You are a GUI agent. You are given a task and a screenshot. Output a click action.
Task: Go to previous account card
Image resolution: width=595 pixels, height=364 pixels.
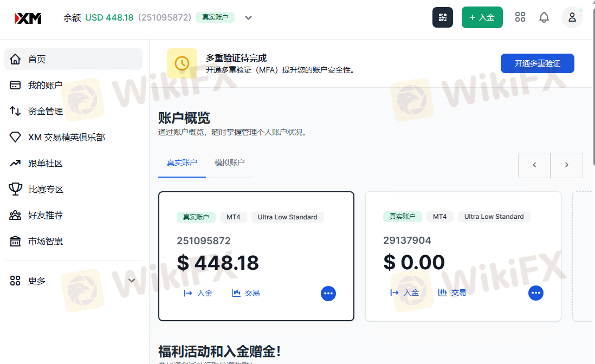tap(534, 165)
